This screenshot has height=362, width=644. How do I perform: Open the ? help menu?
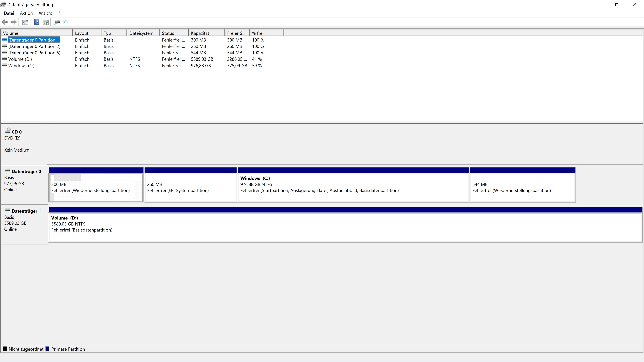(59, 13)
